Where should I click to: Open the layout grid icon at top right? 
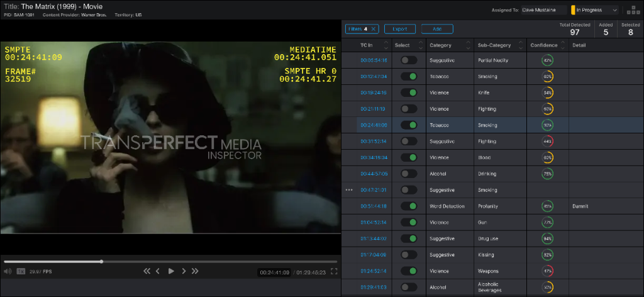(633, 10)
